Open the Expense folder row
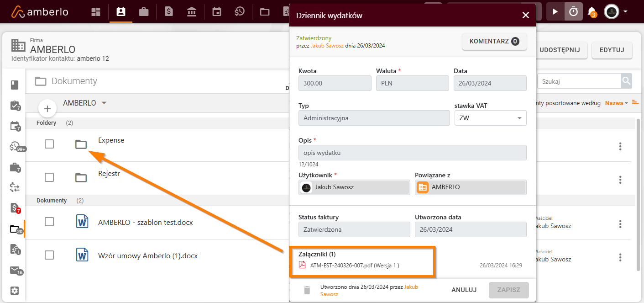644x303 pixels. click(x=111, y=140)
